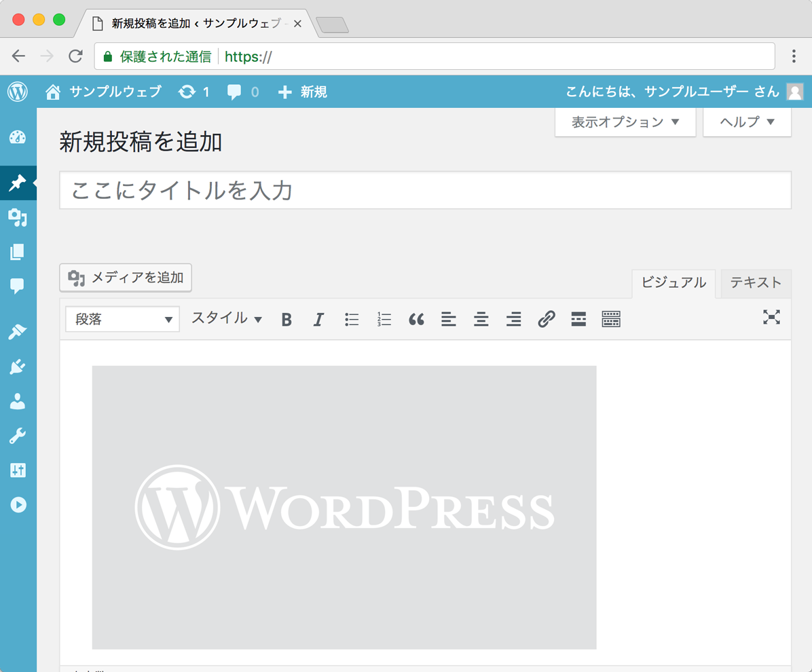Screen dimensions: 812x672
Task: Open the 段落 format dropdown
Action: coord(123,319)
